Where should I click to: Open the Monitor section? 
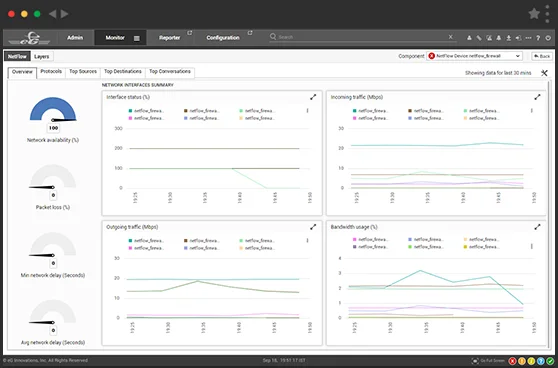click(115, 38)
